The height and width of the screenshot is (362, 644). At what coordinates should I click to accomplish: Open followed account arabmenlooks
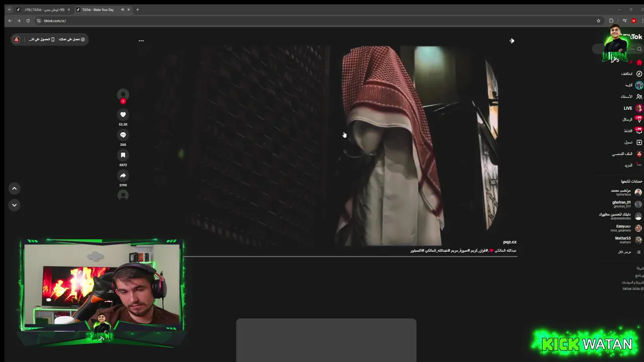[x=620, y=216]
